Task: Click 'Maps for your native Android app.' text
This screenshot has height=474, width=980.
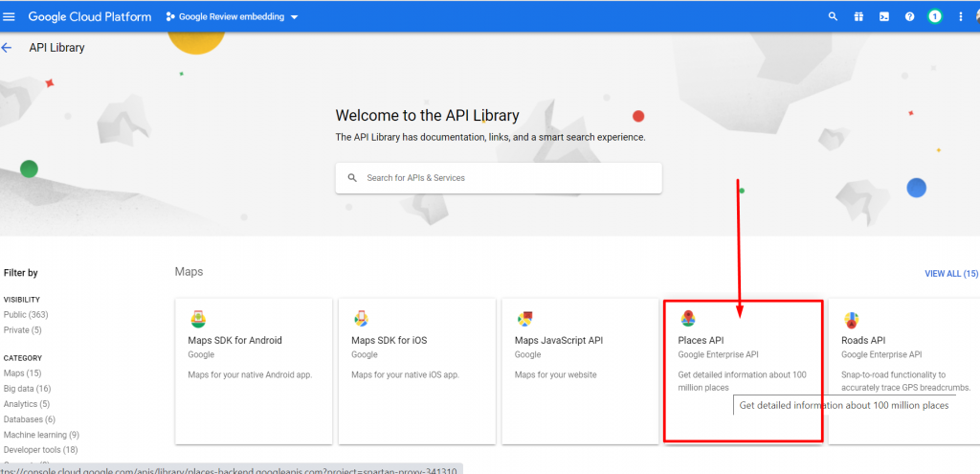Action: (250, 375)
